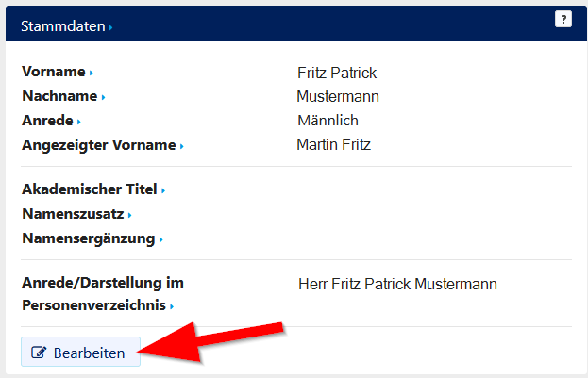The width and height of the screenshot is (588, 378).
Task: Click the displayed name Martin Fritz
Action: point(333,145)
